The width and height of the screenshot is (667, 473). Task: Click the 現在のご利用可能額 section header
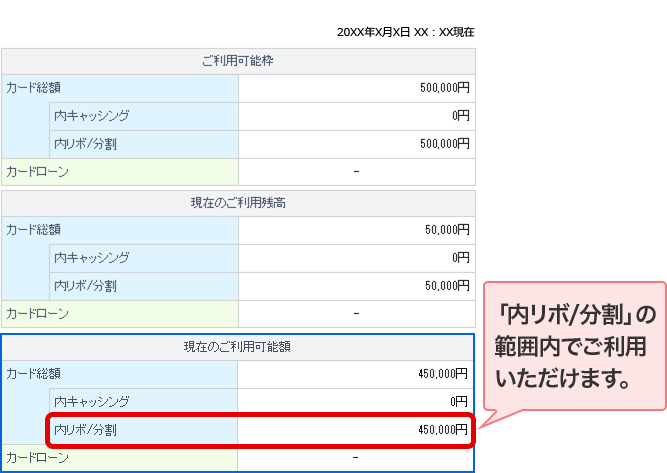238,347
